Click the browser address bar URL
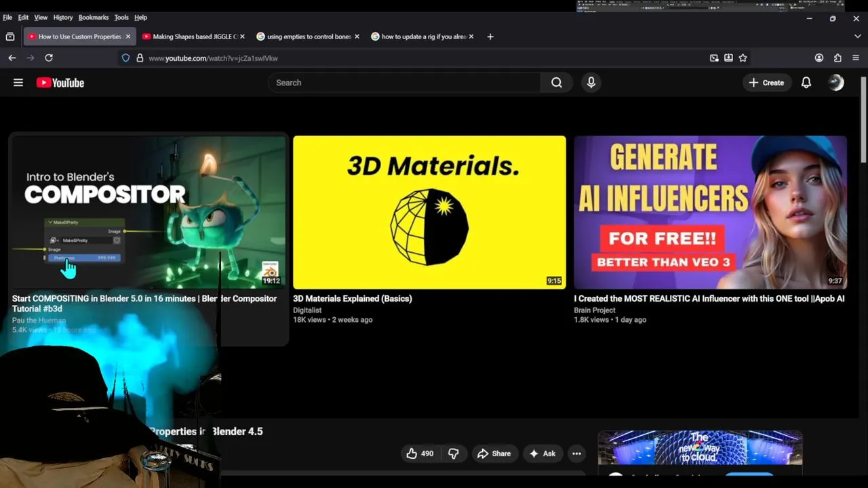 tap(213, 58)
